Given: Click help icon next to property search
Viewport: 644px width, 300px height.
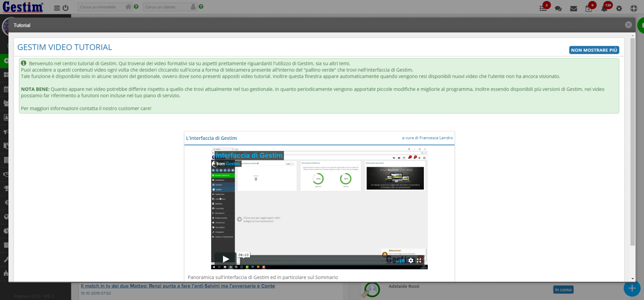Looking at the screenshot, I should [x=136, y=7].
